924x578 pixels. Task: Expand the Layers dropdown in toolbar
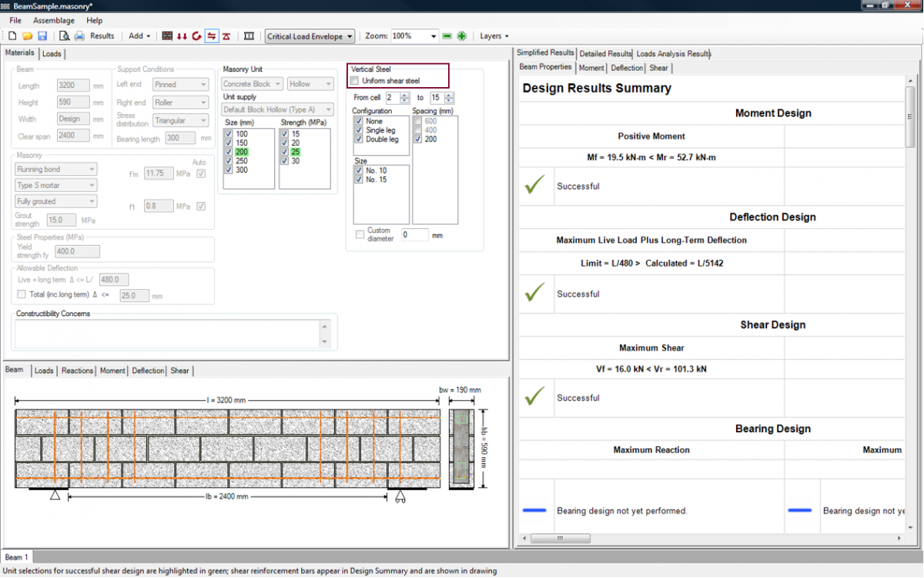coord(494,36)
